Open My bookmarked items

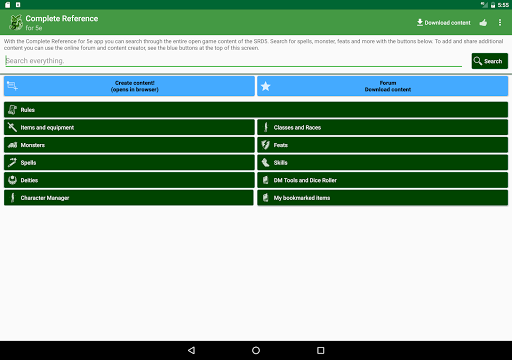click(x=382, y=198)
